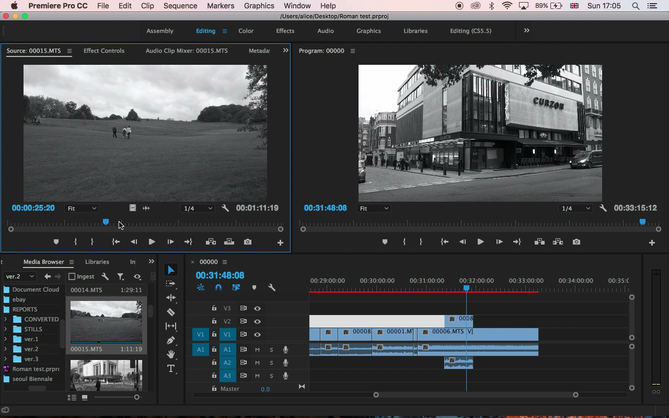Select the Razor tool

coord(171,312)
